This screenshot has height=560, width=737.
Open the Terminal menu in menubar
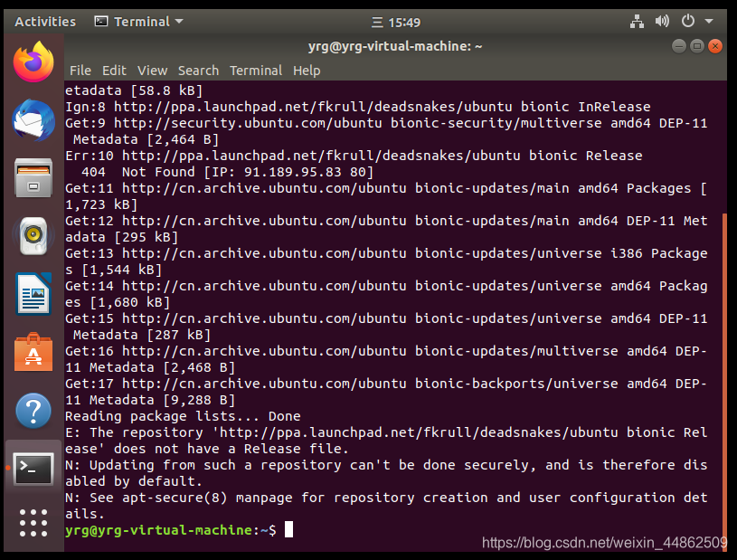pos(256,71)
